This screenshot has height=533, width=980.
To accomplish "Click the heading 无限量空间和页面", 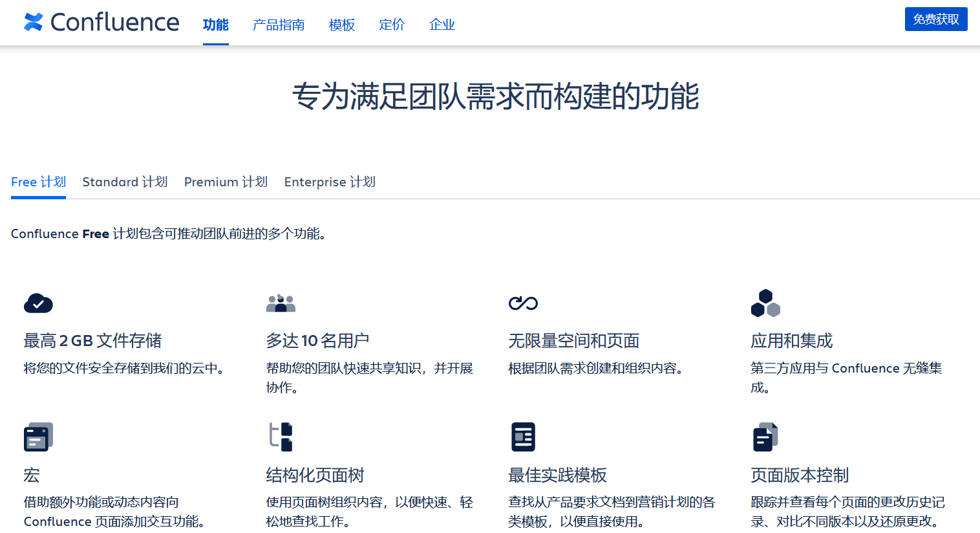I will (574, 340).
